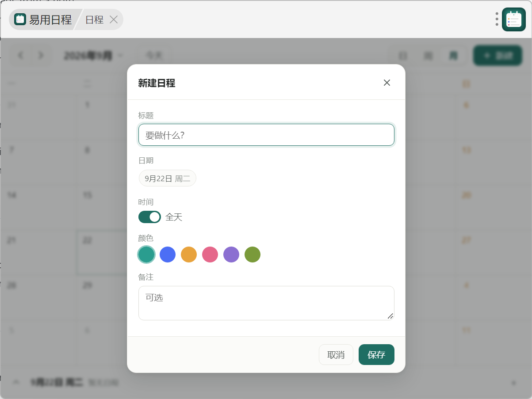Go to previous month arrow behind dialog

click(x=21, y=55)
